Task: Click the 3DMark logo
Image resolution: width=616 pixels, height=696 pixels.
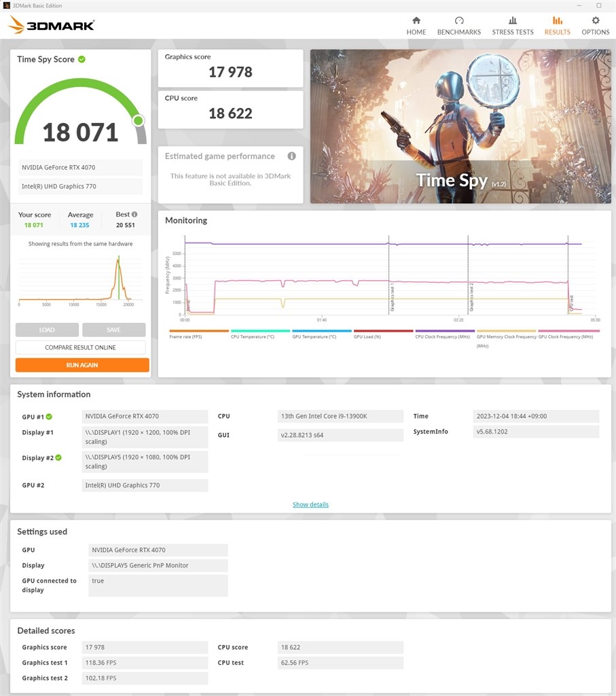Action: tap(51, 25)
